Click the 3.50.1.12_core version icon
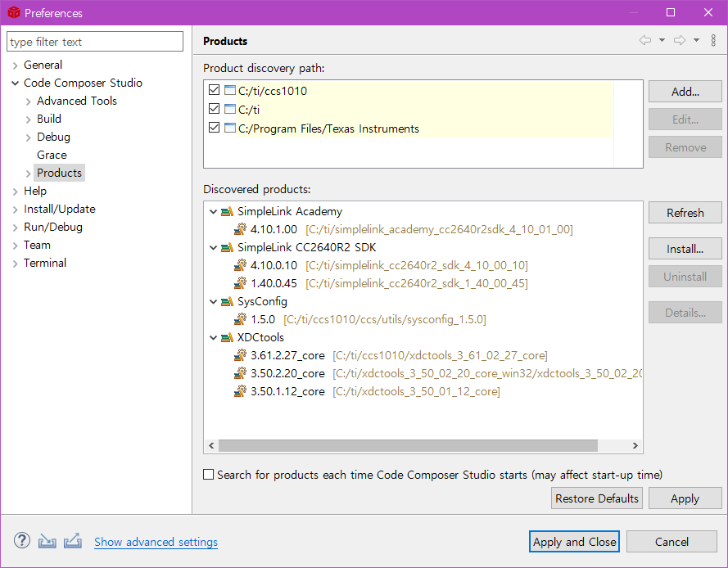The width and height of the screenshot is (728, 568). pyautogui.click(x=240, y=390)
